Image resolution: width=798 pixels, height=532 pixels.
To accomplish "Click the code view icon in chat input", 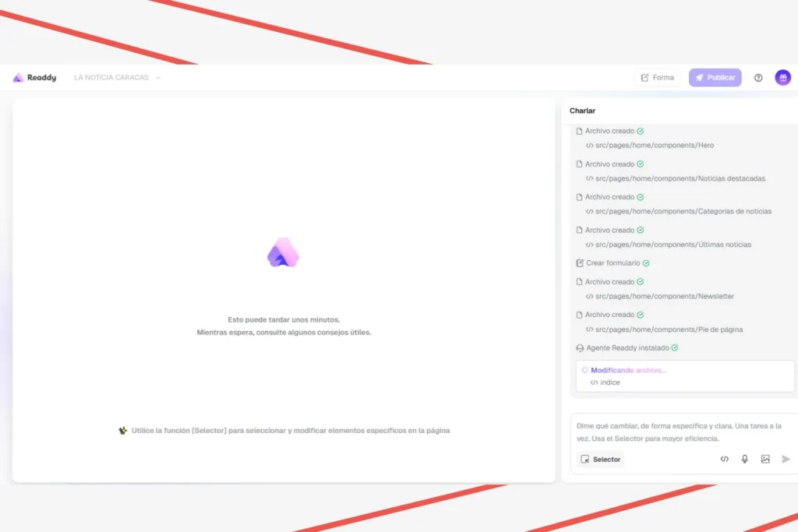I will [724, 460].
